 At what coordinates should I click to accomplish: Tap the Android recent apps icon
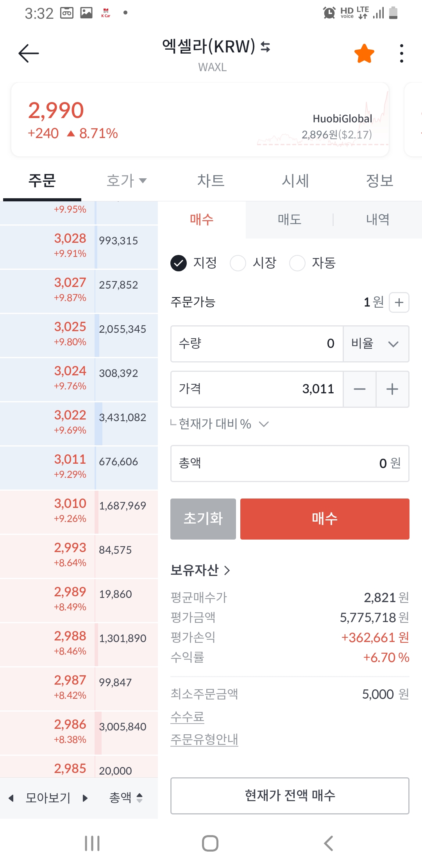pyautogui.click(x=92, y=843)
